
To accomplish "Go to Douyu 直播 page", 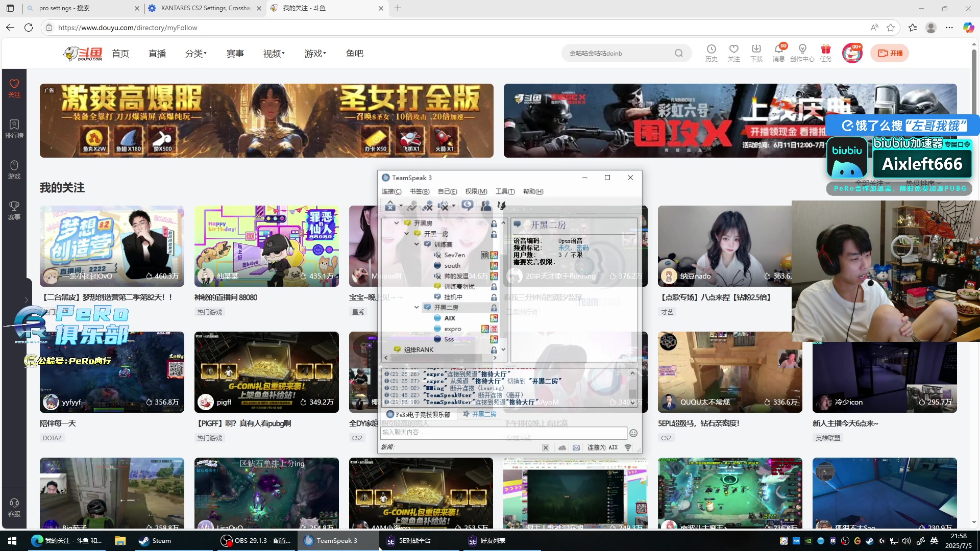I will click(157, 54).
